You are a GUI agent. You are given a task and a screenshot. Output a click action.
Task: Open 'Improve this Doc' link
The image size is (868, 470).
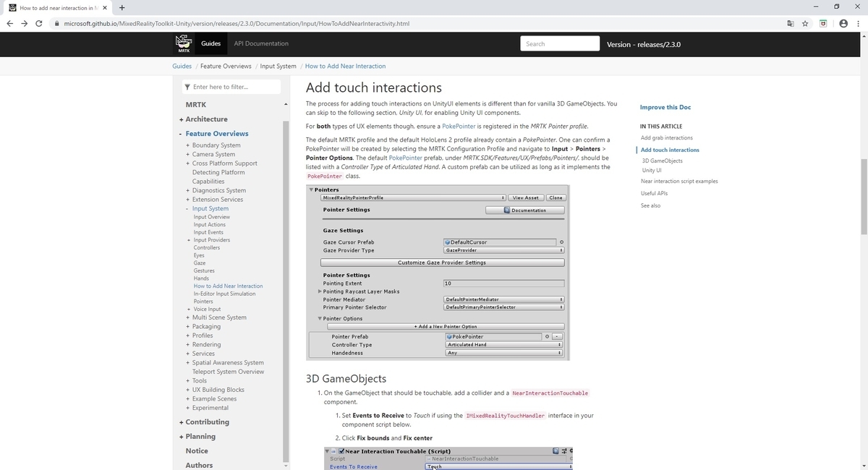(x=665, y=107)
